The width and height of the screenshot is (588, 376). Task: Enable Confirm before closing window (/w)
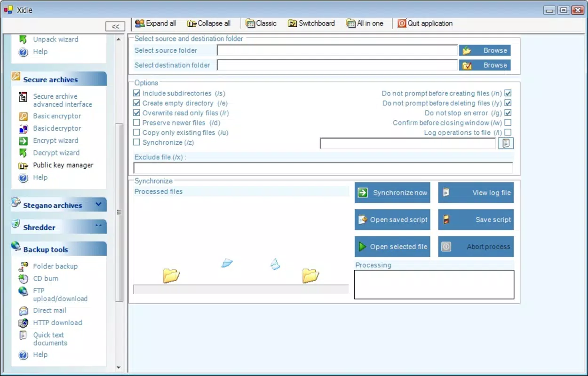(x=508, y=123)
